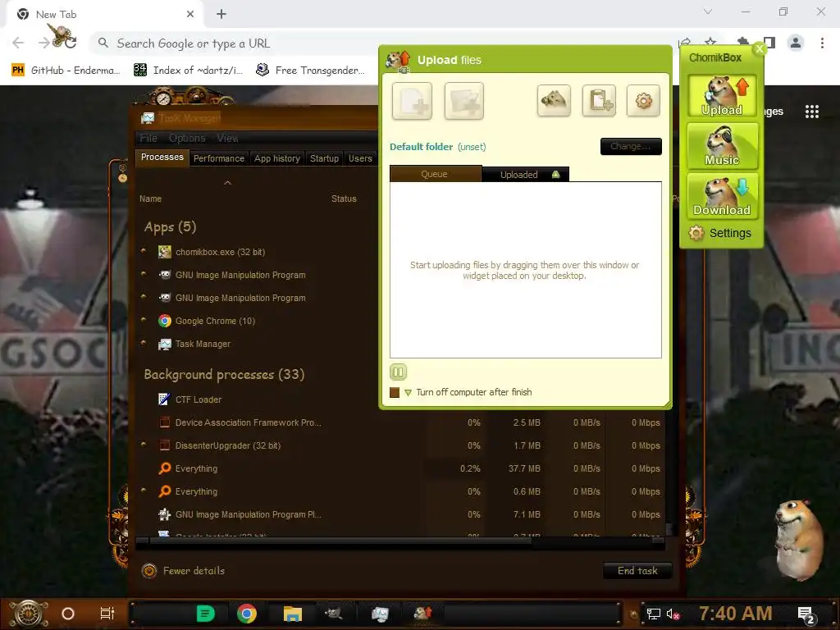Image resolution: width=840 pixels, height=630 pixels.
Task: Click the clipboard add button in Upload toolbar
Action: click(599, 100)
